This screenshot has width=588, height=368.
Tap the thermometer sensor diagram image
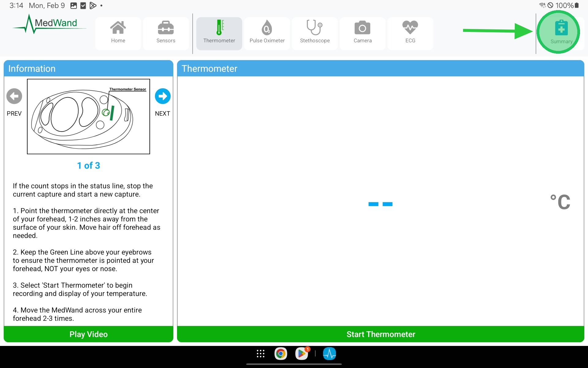coord(89,117)
